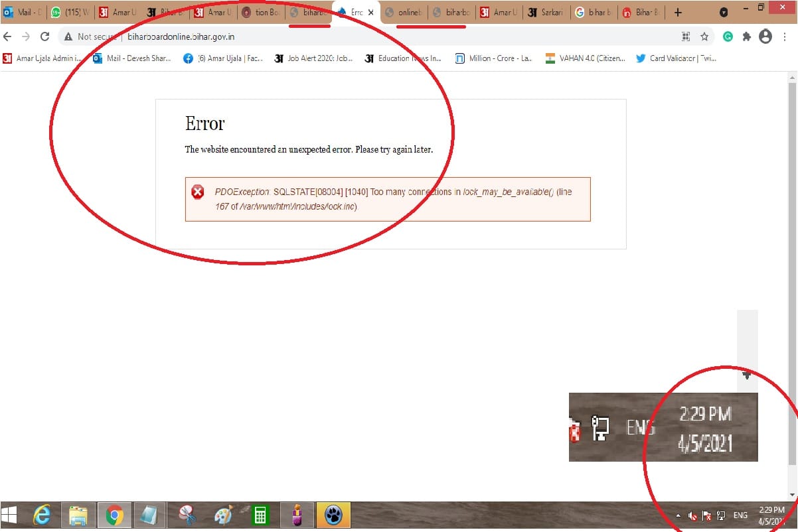The height and width of the screenshot is (532, 798).
Task: Switch to the (115) WhatsApp tab
Action: tap(70, 12)
